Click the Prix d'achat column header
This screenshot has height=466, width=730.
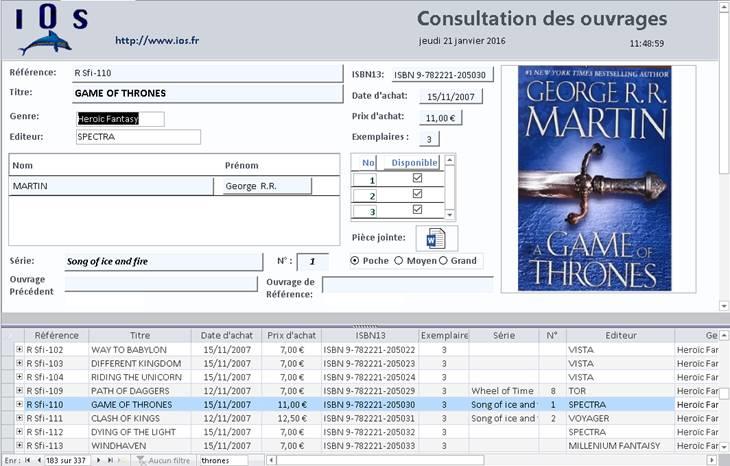(291, 335)
